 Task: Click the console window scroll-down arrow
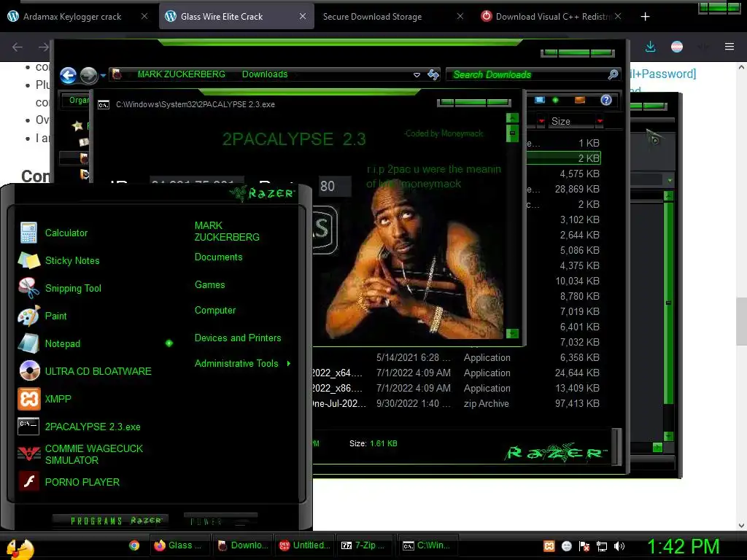[512, 333]
